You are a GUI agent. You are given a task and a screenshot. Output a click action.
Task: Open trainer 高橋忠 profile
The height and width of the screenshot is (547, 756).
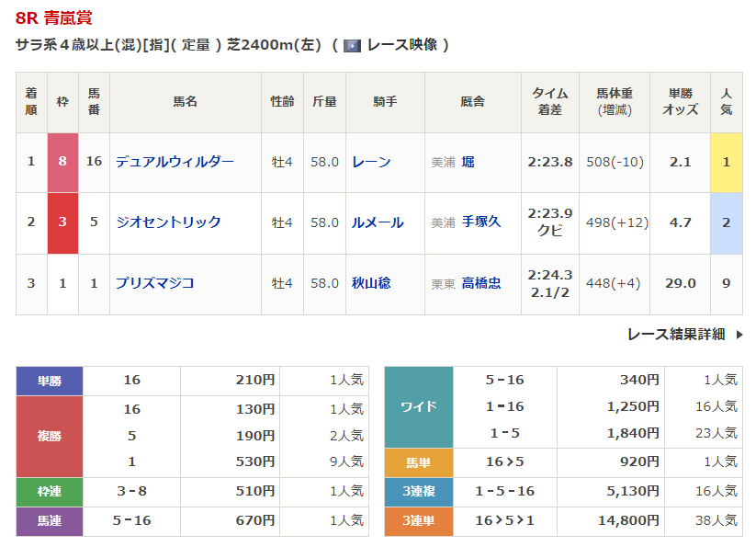pos(481,283)
